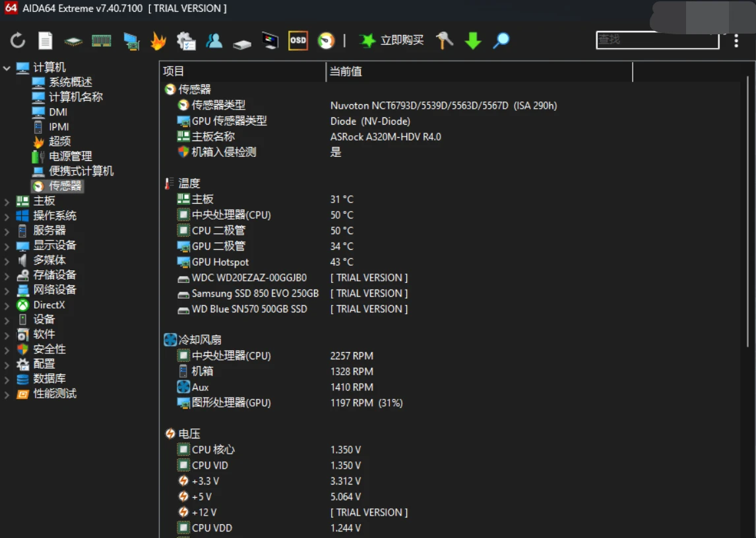Expand the 网络设备 tree node
Screen dimensions: 756x538
coord(7,291)
